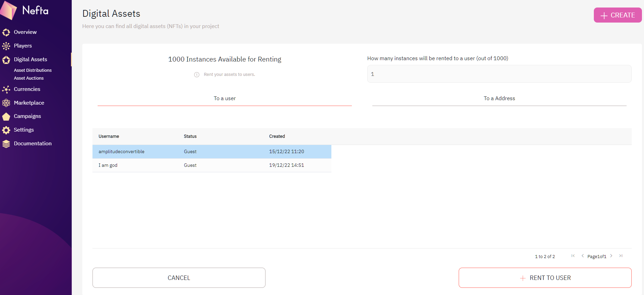Go to next page arrow

(611, 256)
